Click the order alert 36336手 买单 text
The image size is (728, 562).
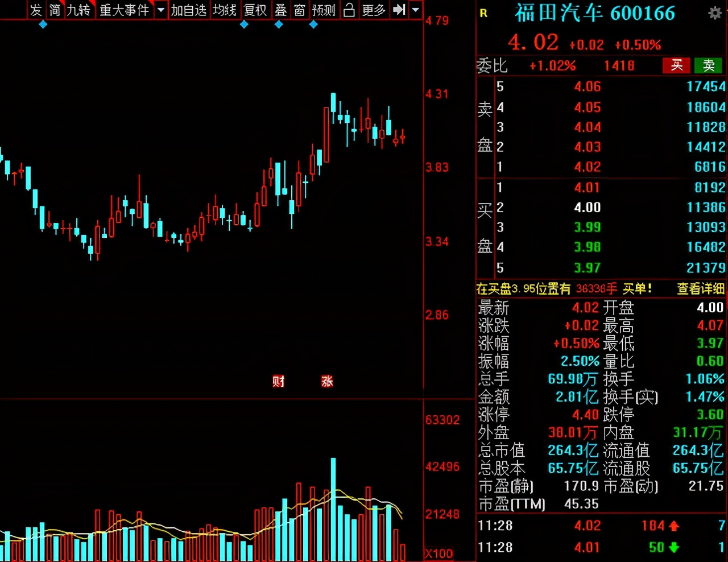click(x=614, y=289)
